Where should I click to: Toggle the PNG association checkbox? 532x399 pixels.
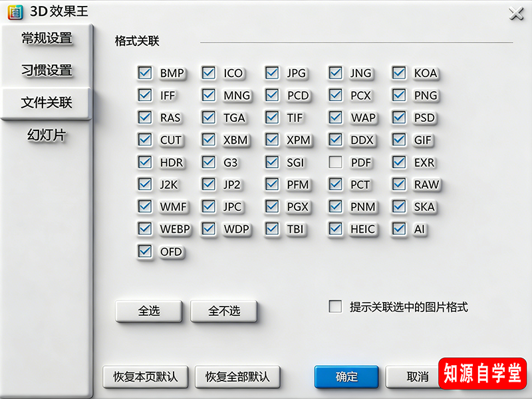click(398, 95)
